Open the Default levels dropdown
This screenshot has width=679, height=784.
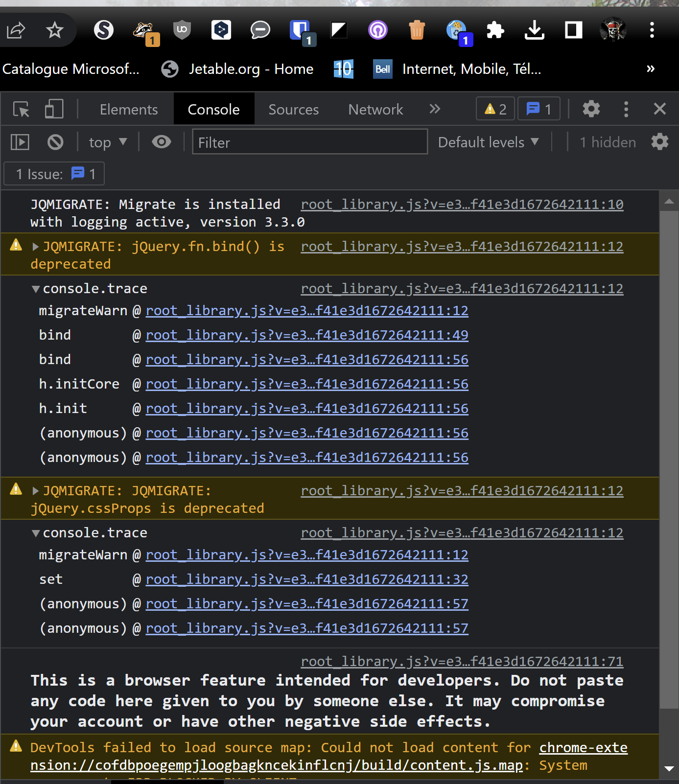(489, 142)
